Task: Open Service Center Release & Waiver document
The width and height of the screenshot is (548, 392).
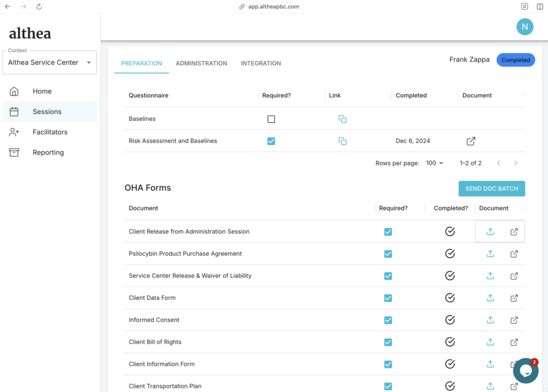Action: pyautogui.click(x=514, y=276)
